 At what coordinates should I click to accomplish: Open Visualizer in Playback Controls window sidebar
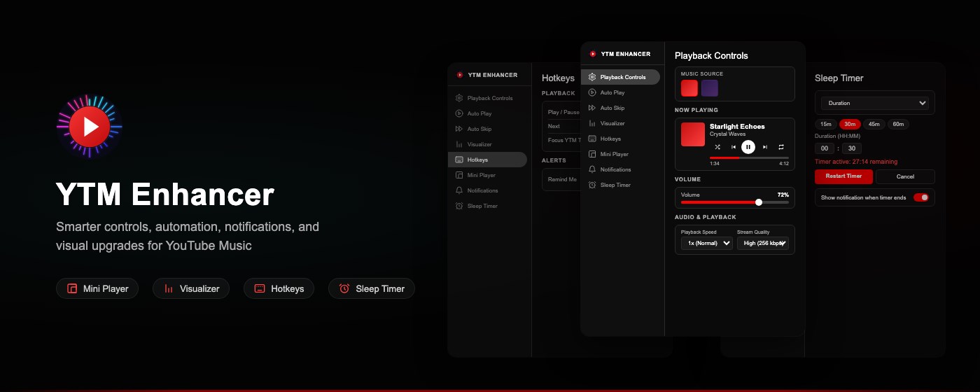[x=620, y=123]
